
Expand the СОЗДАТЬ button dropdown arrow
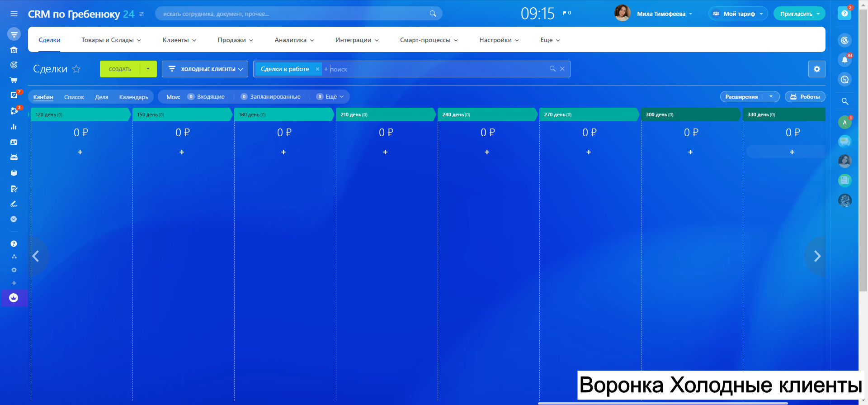click(x=148, y=69)
